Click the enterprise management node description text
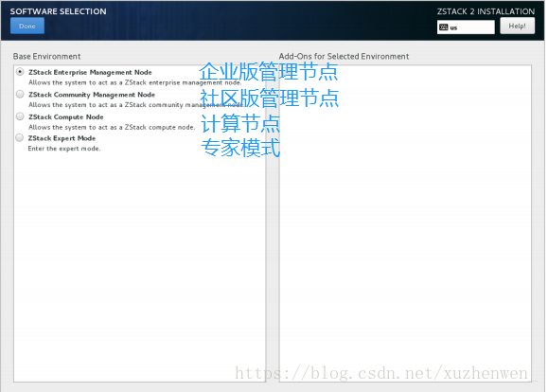The image size is (548, 392). (x=135, y=83)
